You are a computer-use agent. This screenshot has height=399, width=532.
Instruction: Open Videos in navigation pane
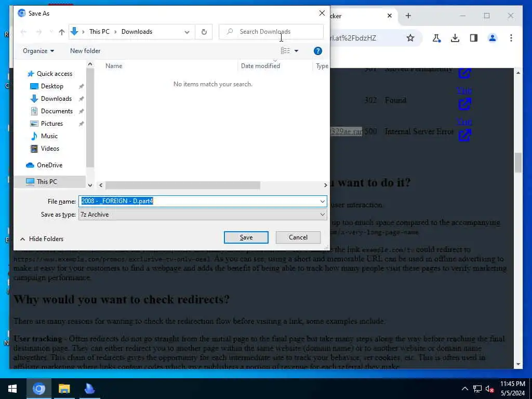[50, 149]
